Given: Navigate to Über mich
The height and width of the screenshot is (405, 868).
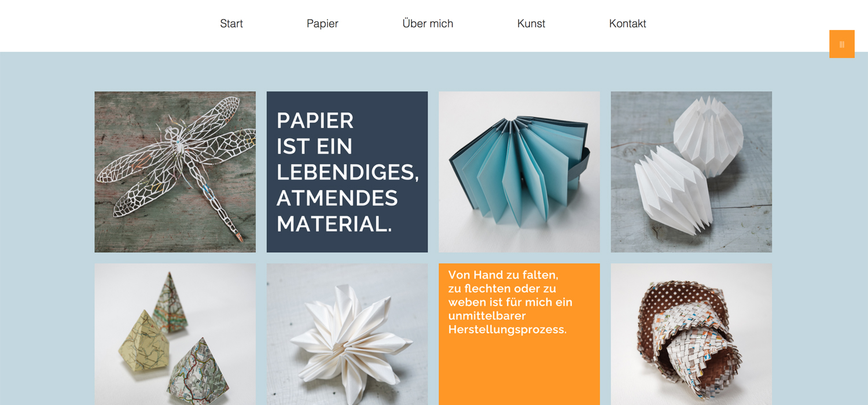Looking at the screenshot, I should click(x=428, y=24).
